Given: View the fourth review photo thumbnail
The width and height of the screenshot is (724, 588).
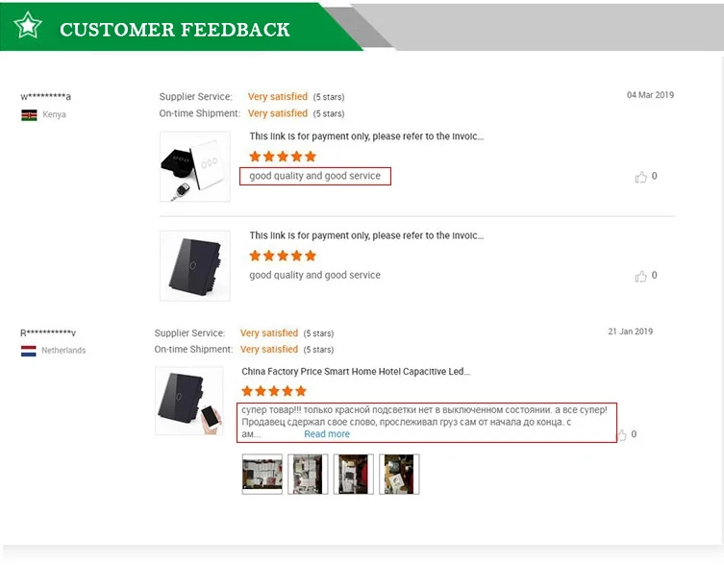Looking at the screenshot, I should (399, 474).
